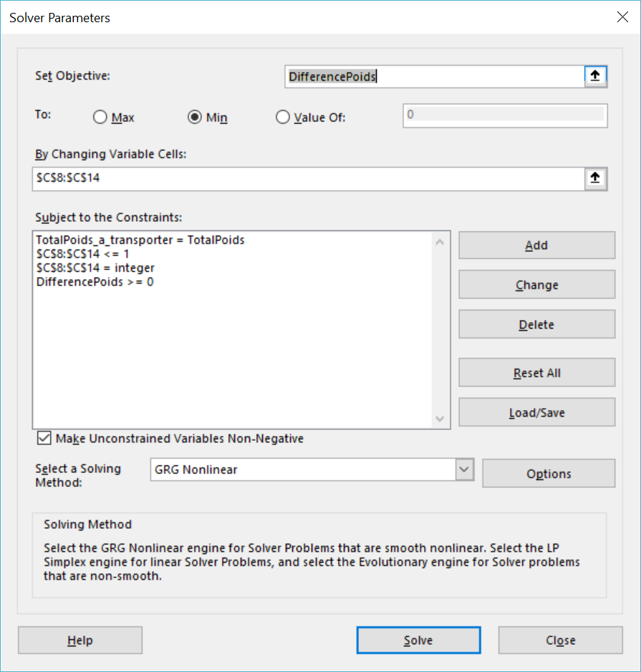Click the Set Objective range selector icon
This screenshot has height=672, width=641.
[595, 76]
